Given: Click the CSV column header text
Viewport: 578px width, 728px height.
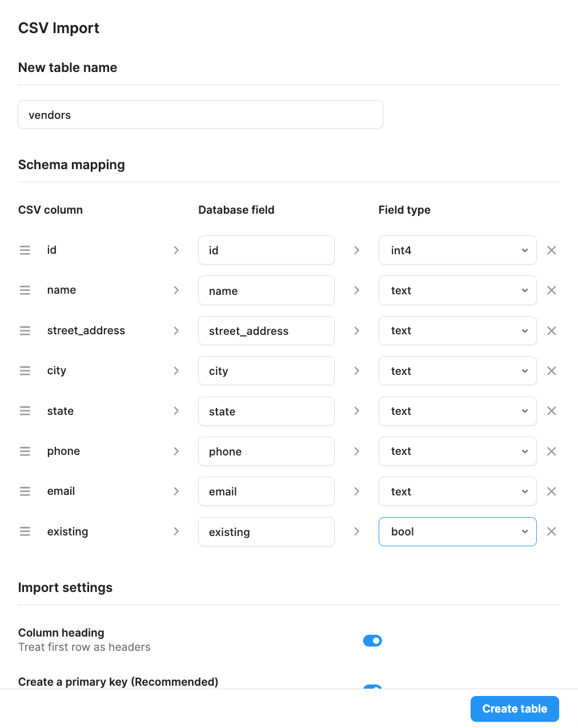Looking at the screenshot, I should click(x=50, y=210).
